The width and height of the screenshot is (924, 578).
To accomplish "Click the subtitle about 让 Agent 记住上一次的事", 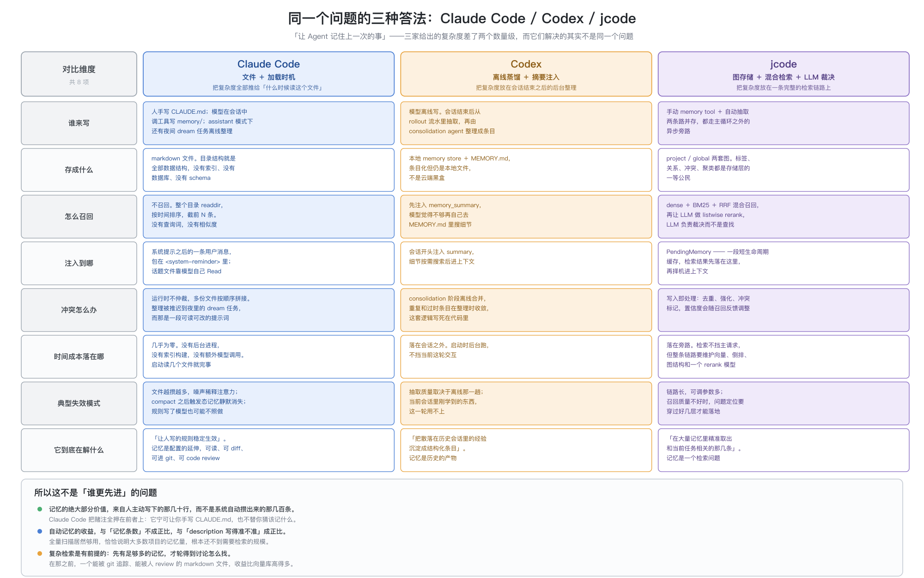I will (462, 37).
